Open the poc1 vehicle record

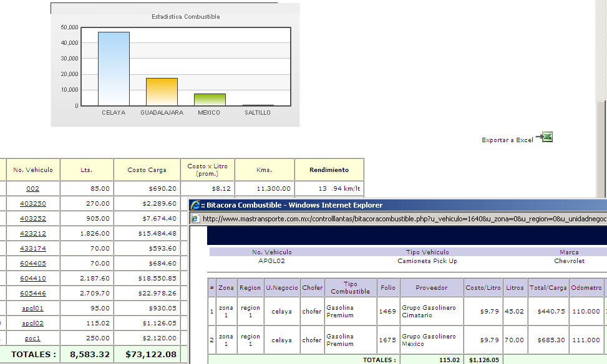click(32, 338)
